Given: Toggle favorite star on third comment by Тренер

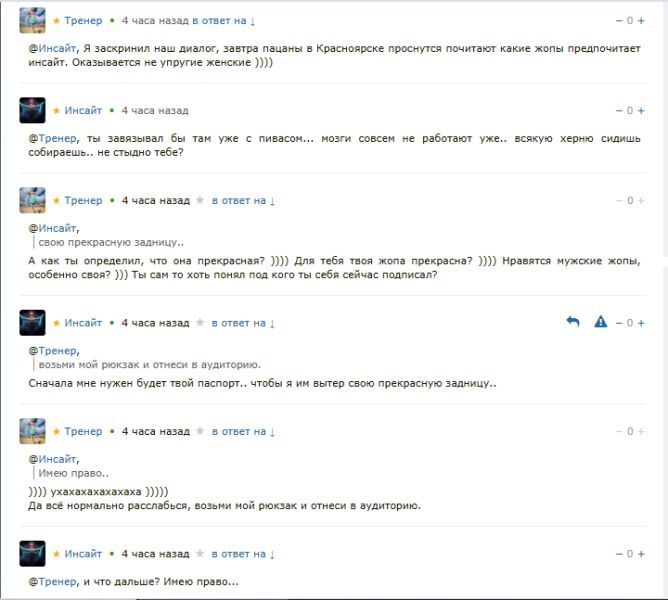Looking at the screenshot, I should pos(200,200).
